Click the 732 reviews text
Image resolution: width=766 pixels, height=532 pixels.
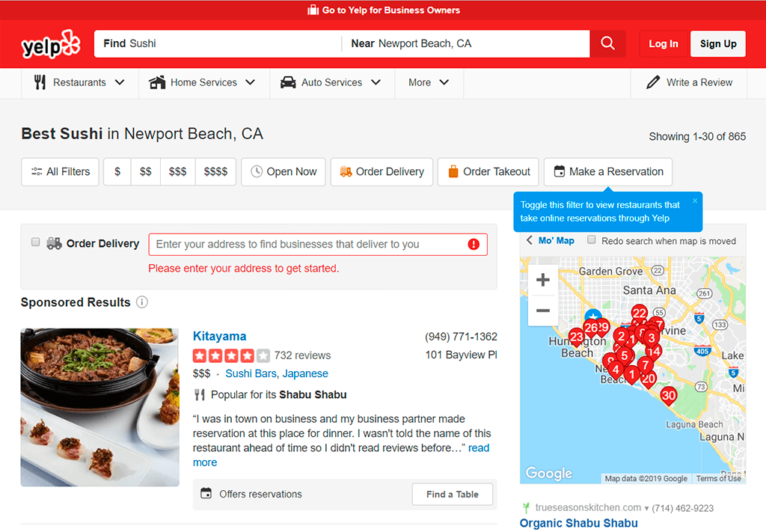[x=302, y=355]
